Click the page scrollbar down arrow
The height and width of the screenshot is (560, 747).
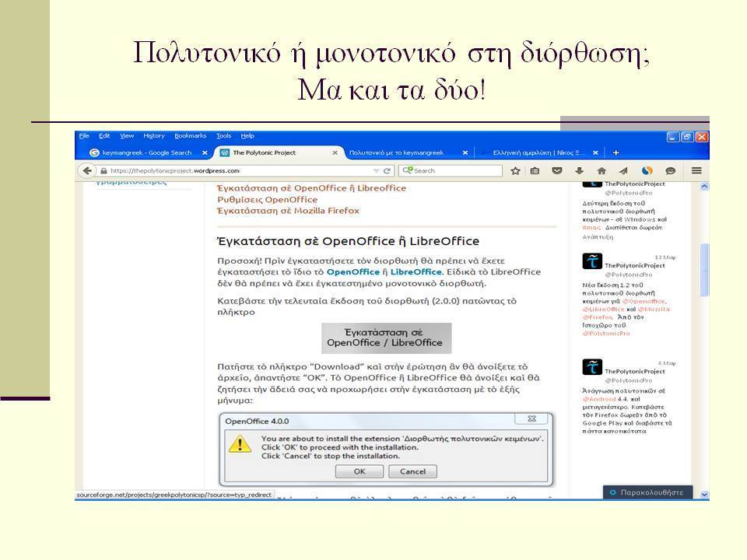(704, 495)
